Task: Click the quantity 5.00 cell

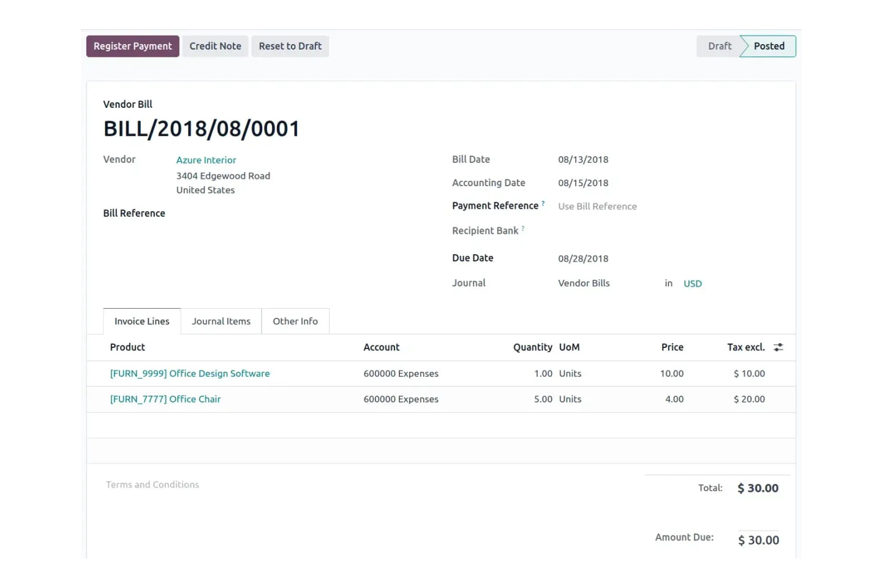Action: click(543, 399)
